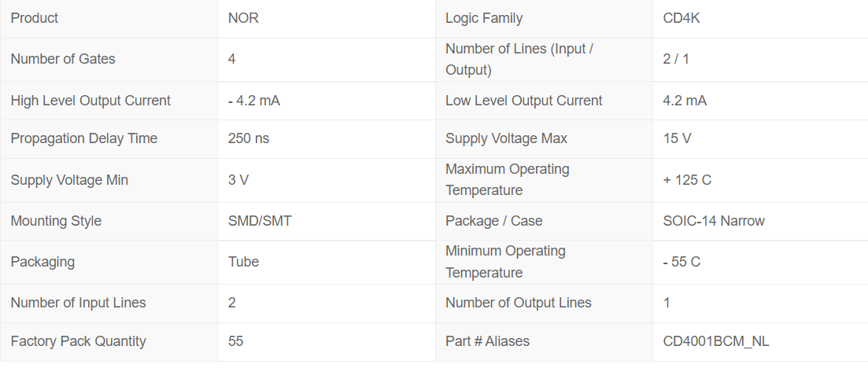Select the 250 ns propagation delay value
Viewport: 868px width, 368px height.
[249, 138]
